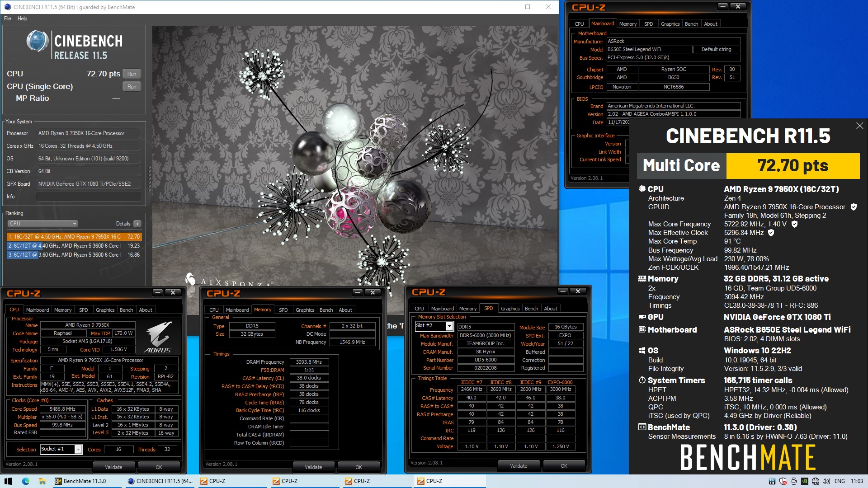Select ranking entry Ryzen 5 3600 3.60 GHz

[x=74, y=255]
